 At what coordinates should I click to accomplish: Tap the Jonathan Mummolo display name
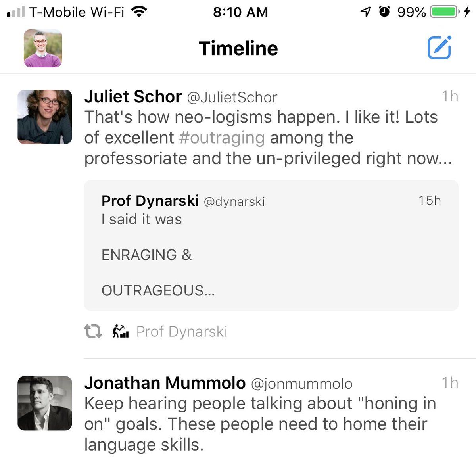pyautogui.click(x=165, y=383)
